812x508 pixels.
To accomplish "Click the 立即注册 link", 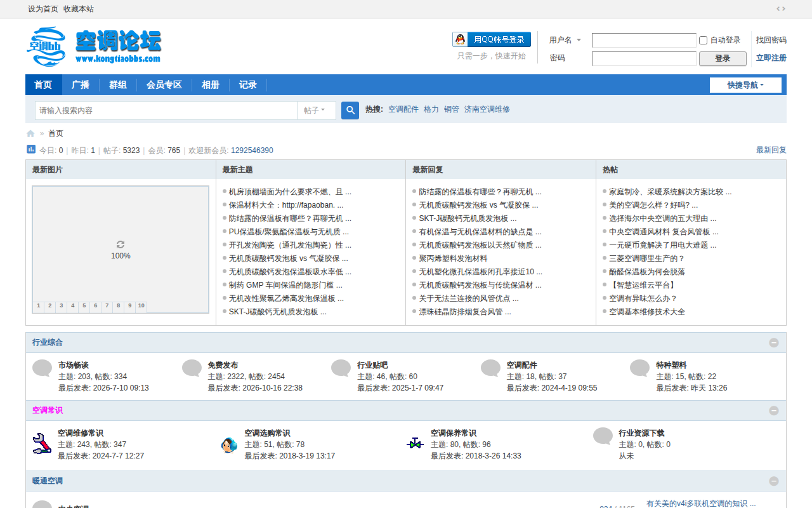I will (771, 58).
